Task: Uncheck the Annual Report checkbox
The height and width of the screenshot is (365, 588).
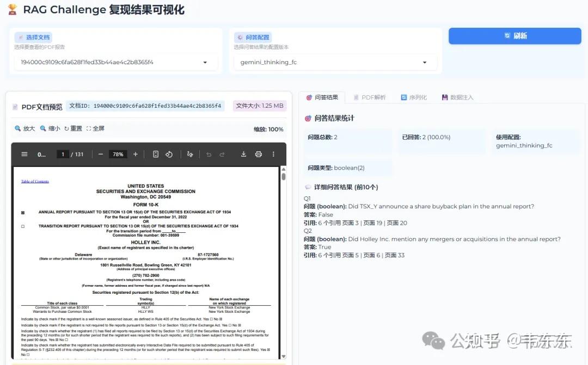Action: click(x=22, y=212)
